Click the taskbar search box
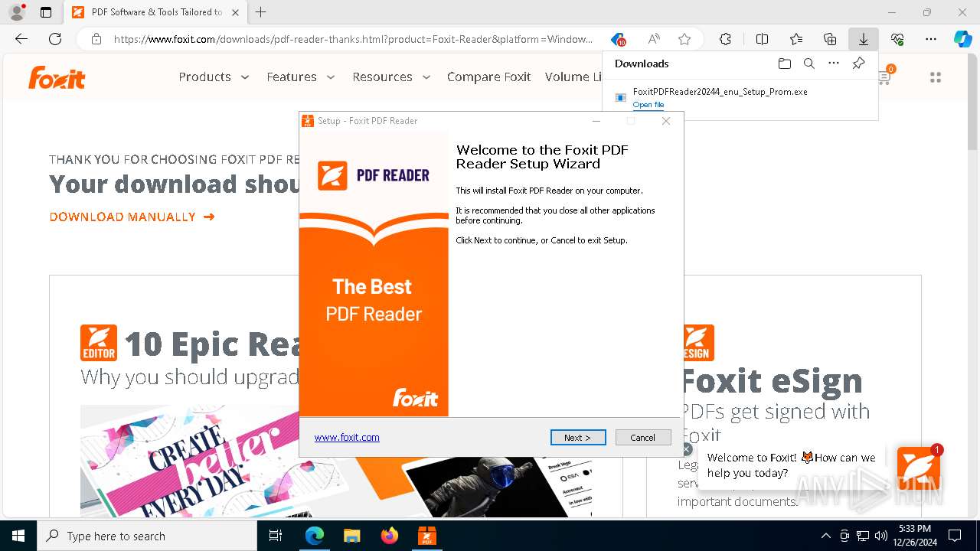 coord(147,536)
